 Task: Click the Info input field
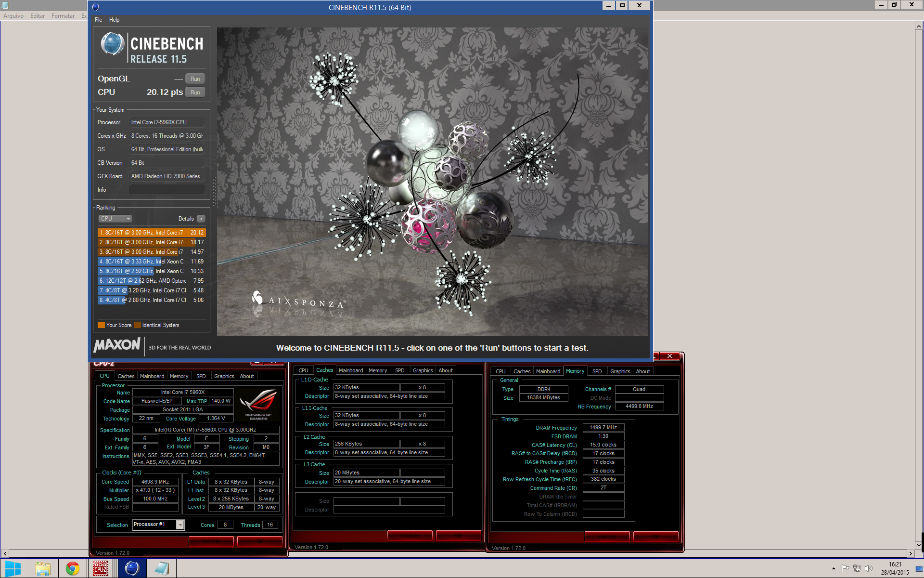[x=167, y=190]
